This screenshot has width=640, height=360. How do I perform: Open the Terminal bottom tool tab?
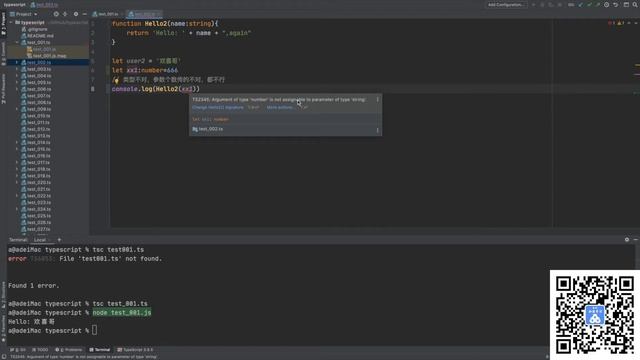[x=100, y=350]
